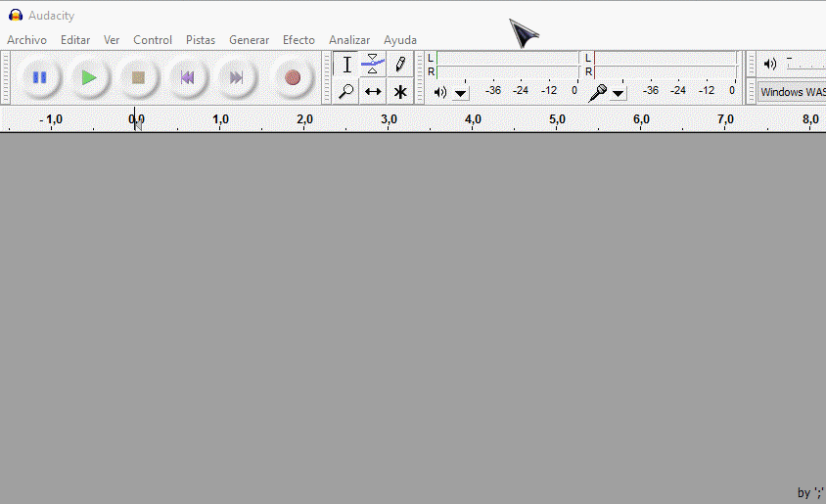Viewport: 826px width, 504px height.
Task: Select the Envelope tool
Action: click(x=373, y=65)
